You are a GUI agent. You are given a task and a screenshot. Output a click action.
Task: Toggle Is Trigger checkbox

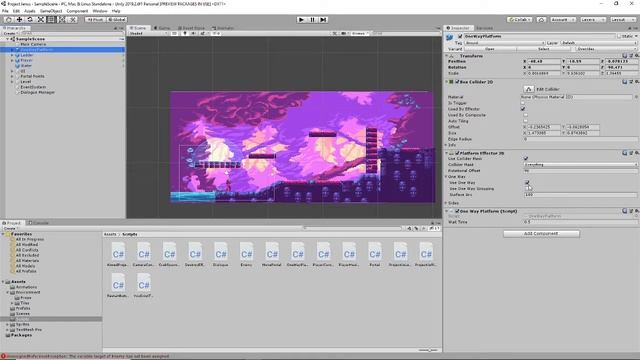[x=523, y=103]
